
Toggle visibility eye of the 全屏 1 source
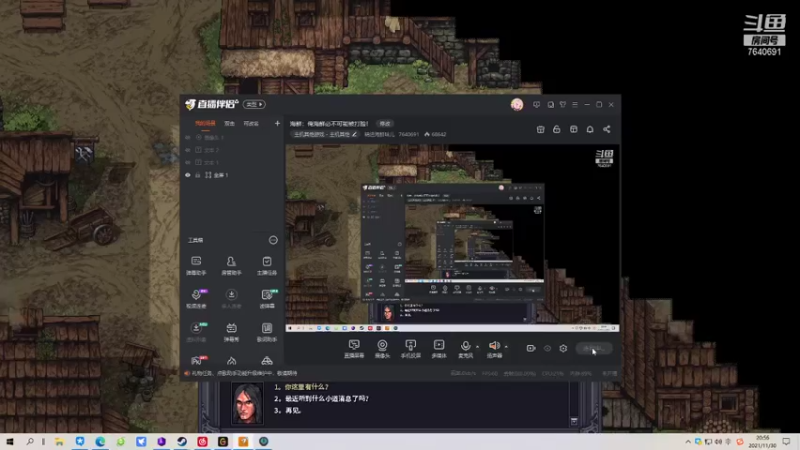point(188,175)
